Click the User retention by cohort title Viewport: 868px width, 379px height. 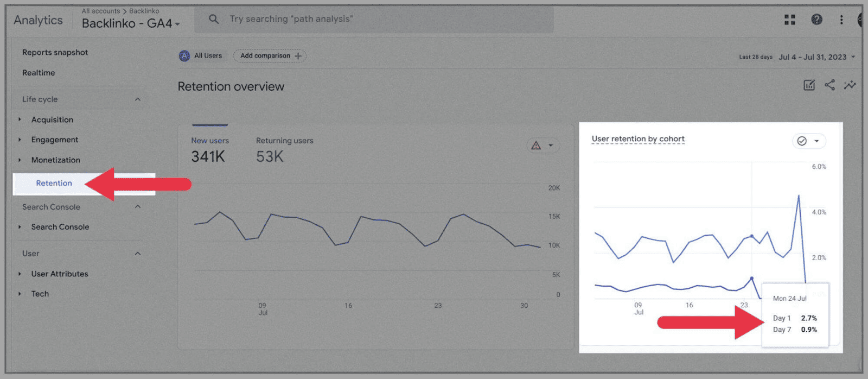point(638,139)
